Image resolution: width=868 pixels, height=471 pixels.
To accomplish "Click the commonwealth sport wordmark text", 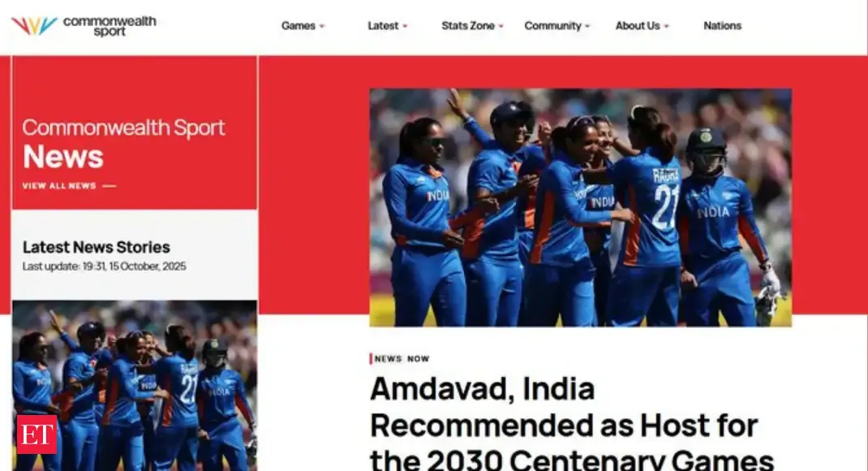I will pos(110,26).
